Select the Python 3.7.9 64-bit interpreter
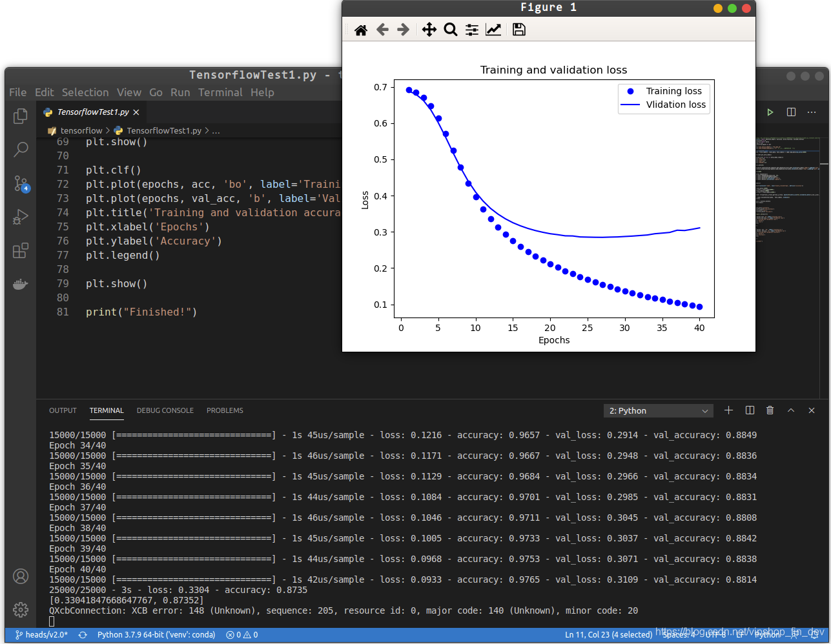Screen dimensions: 831x644 point(156,635)
